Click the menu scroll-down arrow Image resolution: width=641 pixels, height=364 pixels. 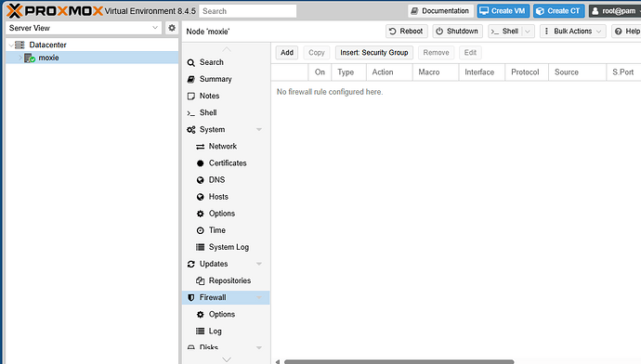click(227, 359)
